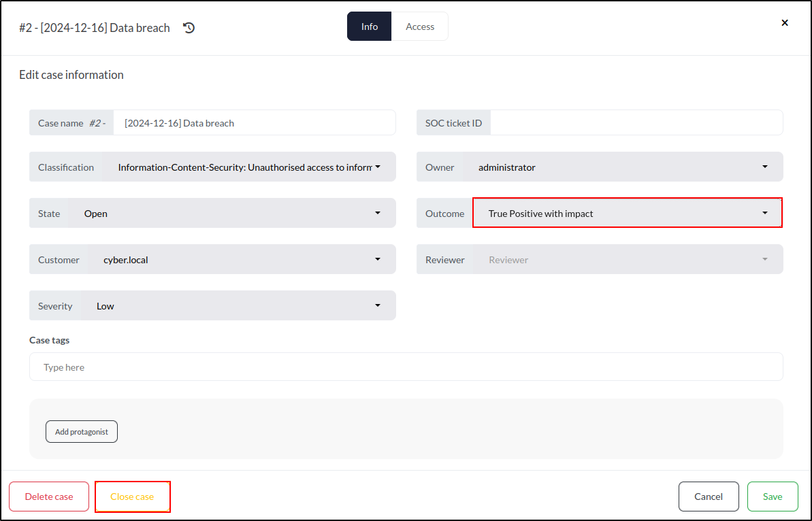Click the "Severity" label
Screen dimensions: 812x521
(55, 306)
